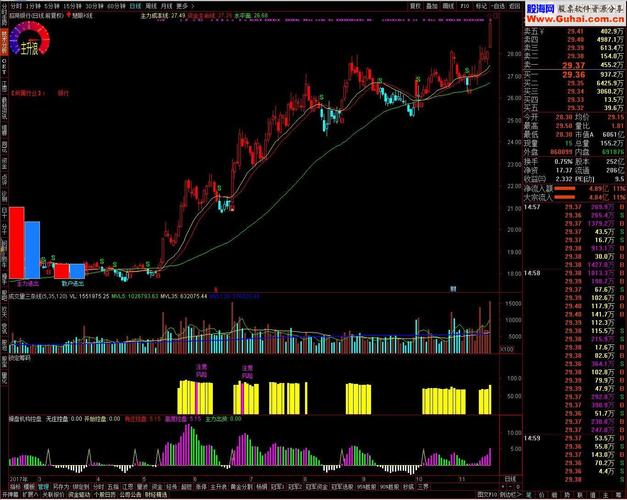Click the first green S signal marker
Viewport: 627px width, 500px height.
pos(43,260)
